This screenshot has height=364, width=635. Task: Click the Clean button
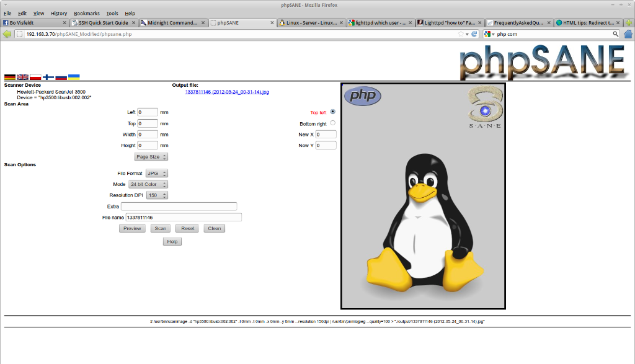click(x=214, y=228)
